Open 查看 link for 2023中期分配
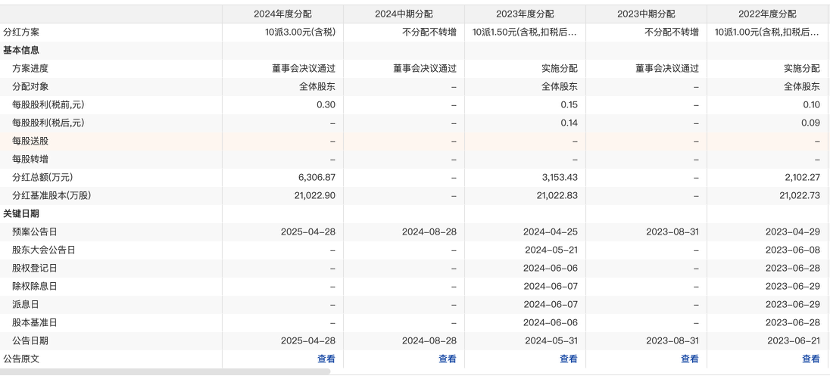Viewport: 830px width, 380px height. coord(690,359)
